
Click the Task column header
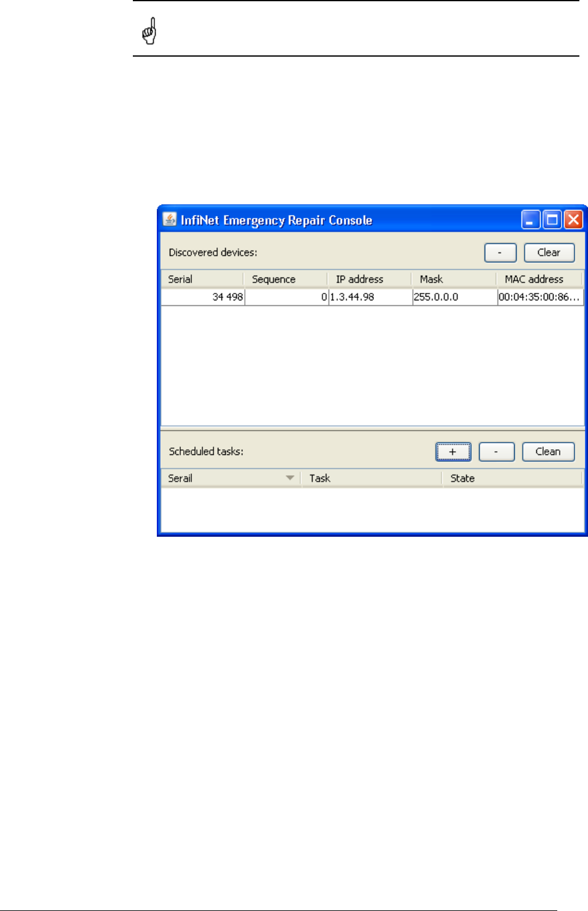(x=371, y=478)
